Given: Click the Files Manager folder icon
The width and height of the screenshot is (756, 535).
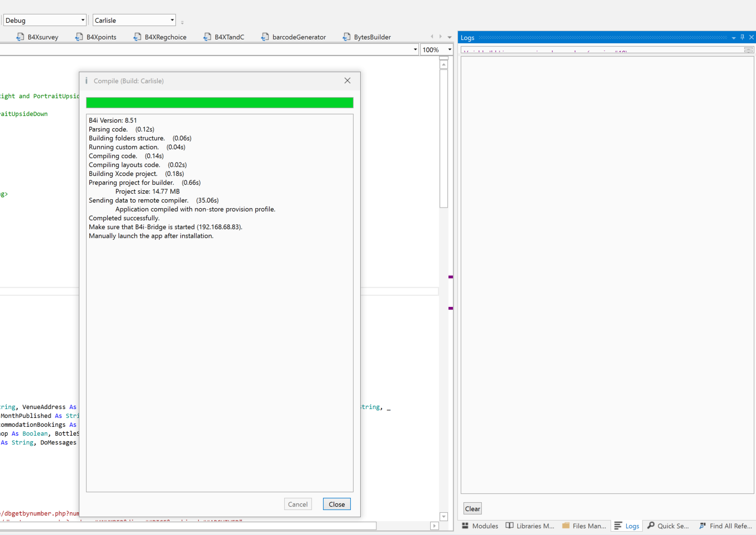Looking at the screenshot, I should coord(566,526).
